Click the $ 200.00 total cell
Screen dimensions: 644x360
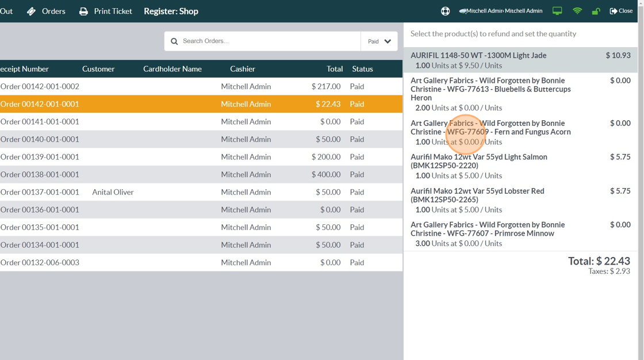pyautogui.click(x=325, y=157)
